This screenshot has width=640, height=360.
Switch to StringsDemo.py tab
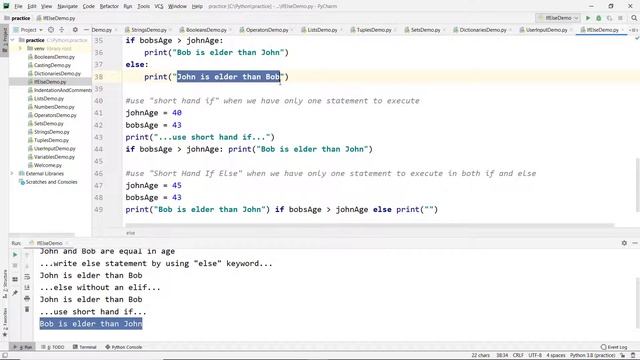149,30
